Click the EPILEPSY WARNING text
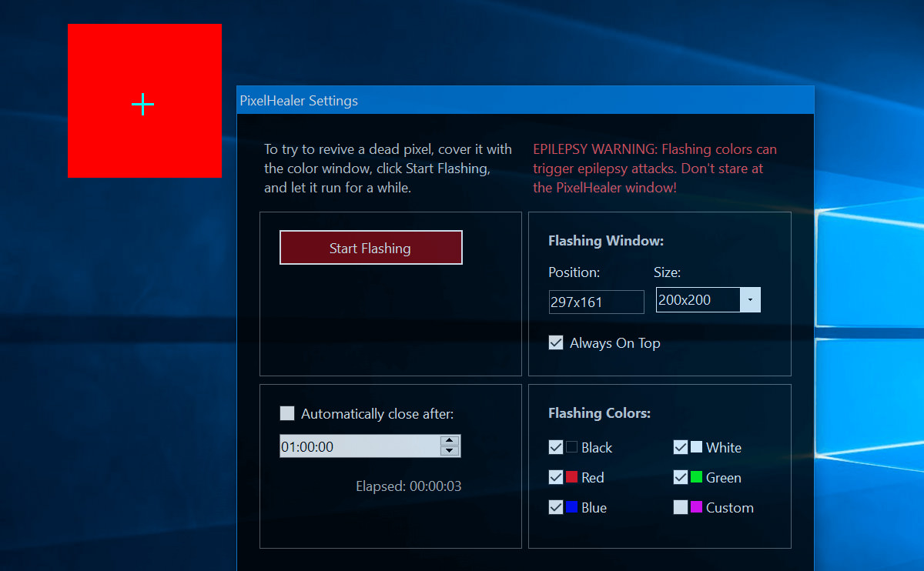Screen dimensions: 924x571 point(654,168)
